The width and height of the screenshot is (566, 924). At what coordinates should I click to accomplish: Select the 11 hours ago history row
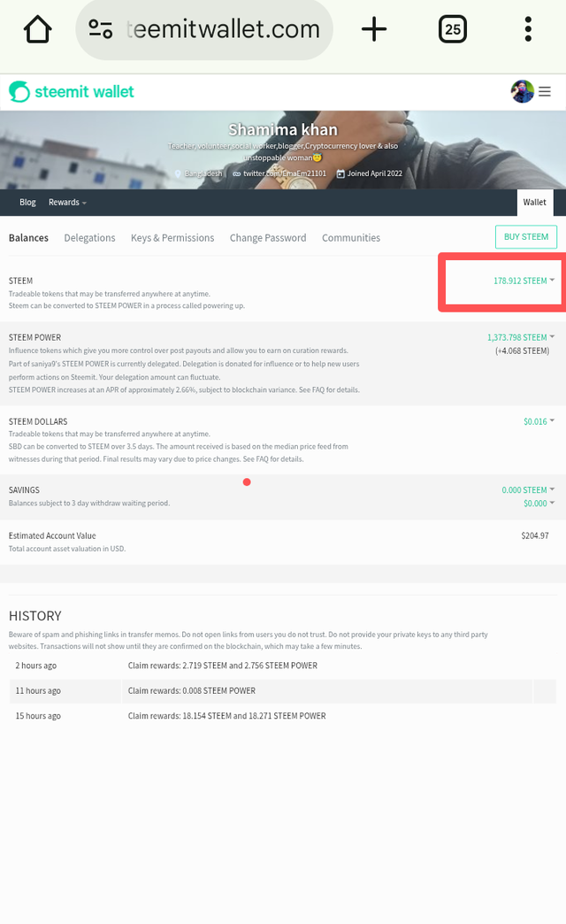coord(283,690)
